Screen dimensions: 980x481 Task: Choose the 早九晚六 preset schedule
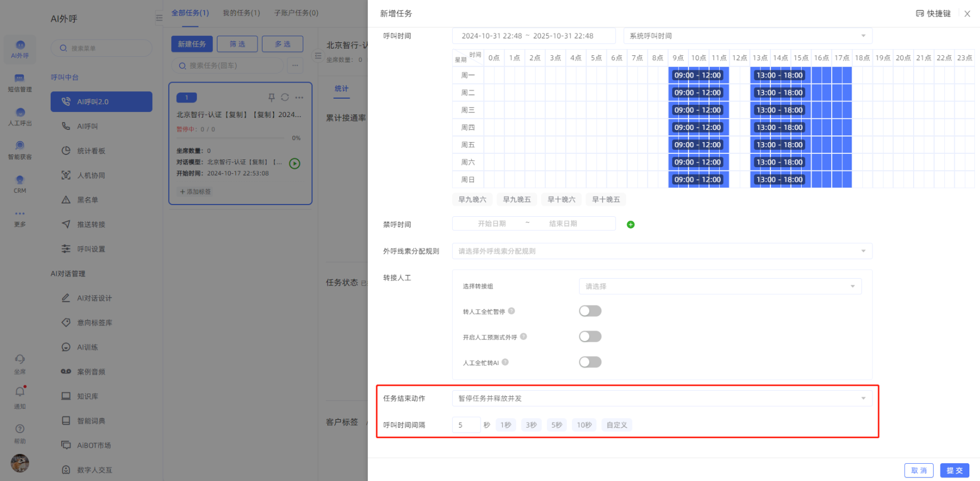472,200
